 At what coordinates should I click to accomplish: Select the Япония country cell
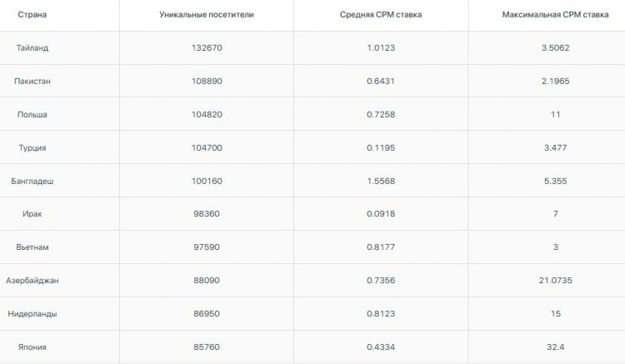point(32,347)
